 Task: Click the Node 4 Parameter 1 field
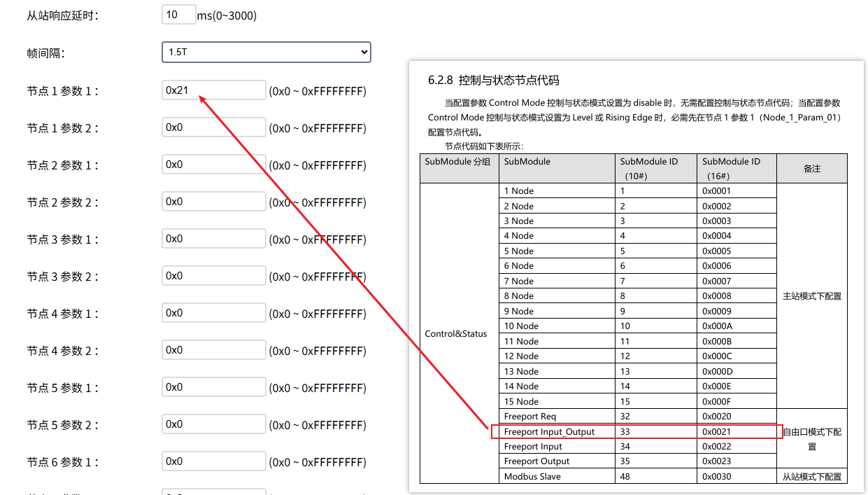pos(213,313)
